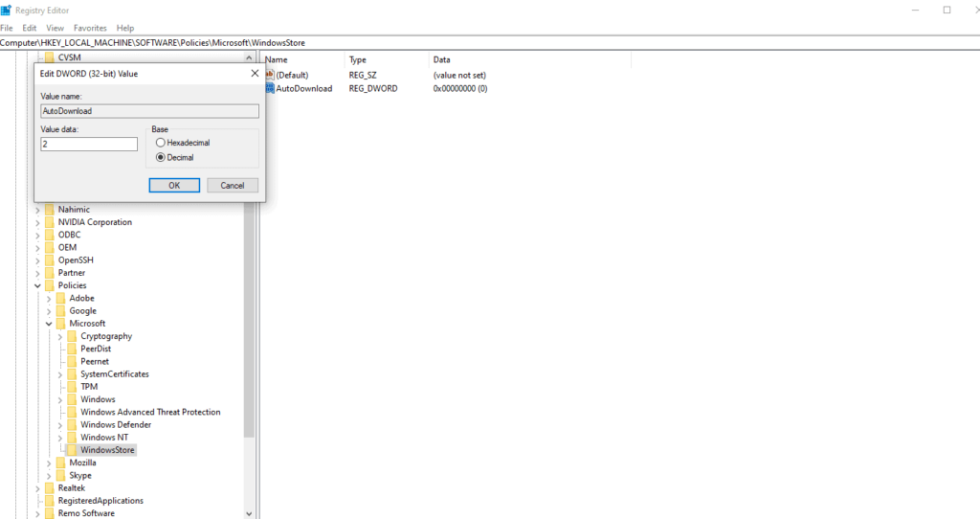Click the NVIDIA Corporation folder icon
This screenshot has width=980, height=519.
(x=50, y=222)
